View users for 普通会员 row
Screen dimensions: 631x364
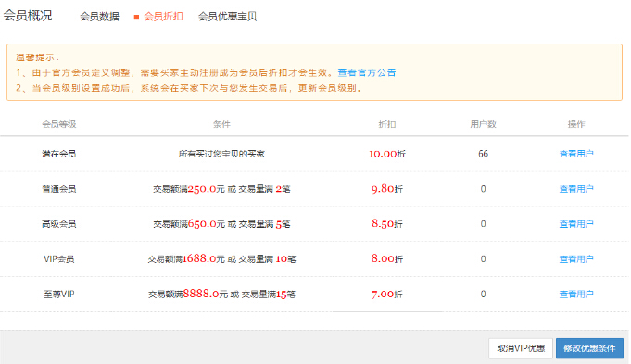tap(576, 189)
